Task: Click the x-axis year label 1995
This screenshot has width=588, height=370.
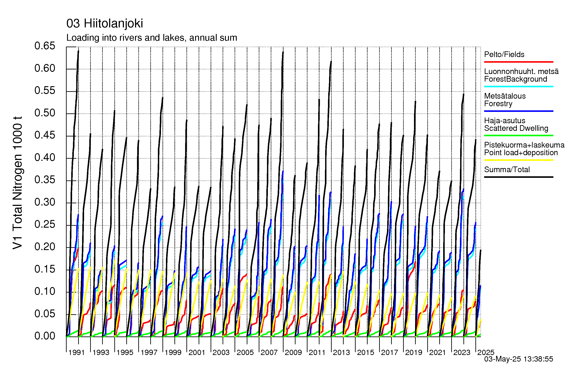Action: 125,353
